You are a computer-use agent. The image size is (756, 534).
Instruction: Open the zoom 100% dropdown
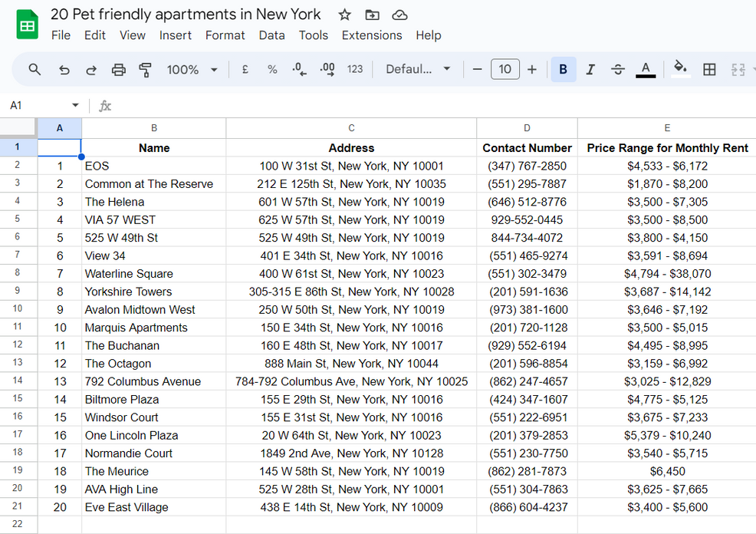tap(192, 70)
